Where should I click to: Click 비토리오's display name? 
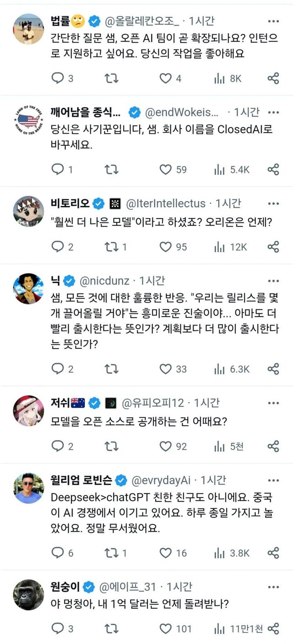[71, 203]
